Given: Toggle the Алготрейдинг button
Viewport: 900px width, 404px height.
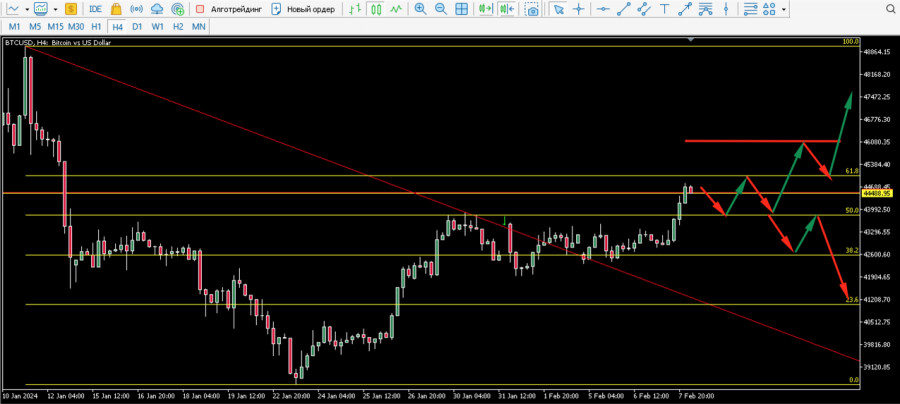Looking at the screenshot, I should [x=227, y=9].
